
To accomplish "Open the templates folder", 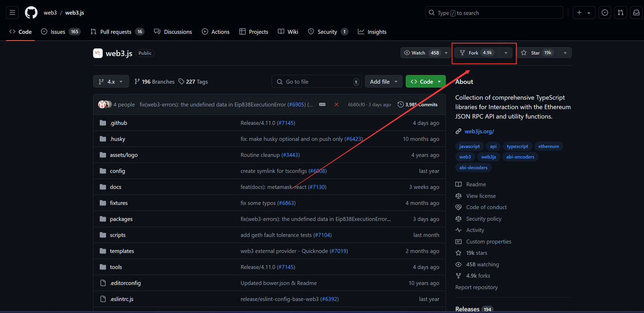I will [122, 251].
